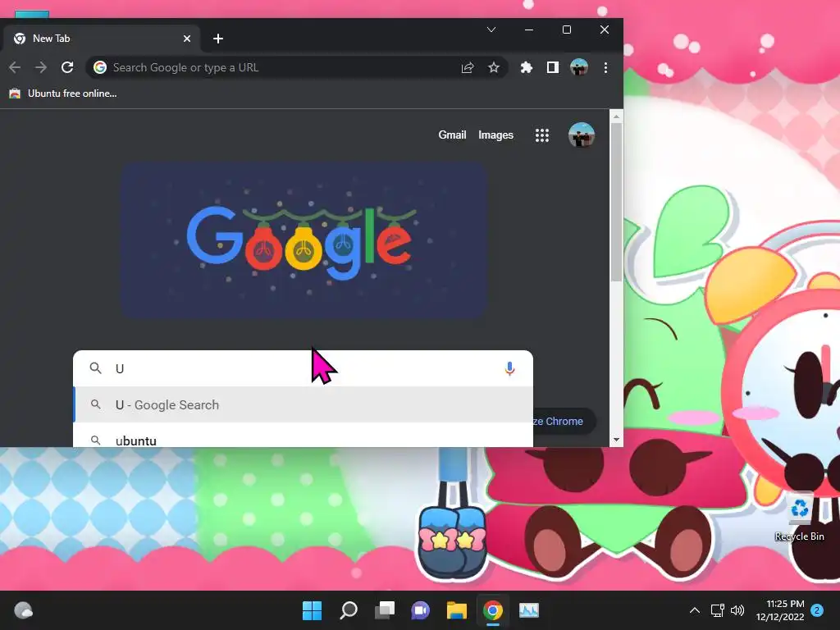
Task: Click the page scrollbar up arrow
Action: pyautogui.click(x=616, y=116)
